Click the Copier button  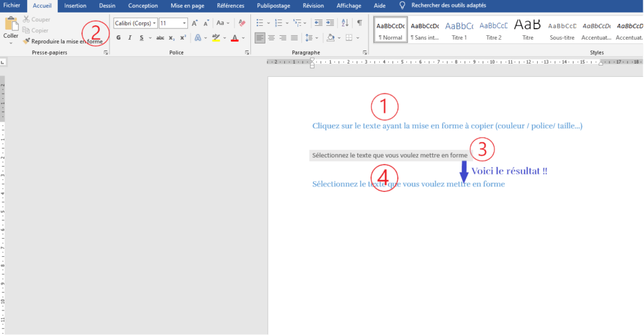point(35,30)
